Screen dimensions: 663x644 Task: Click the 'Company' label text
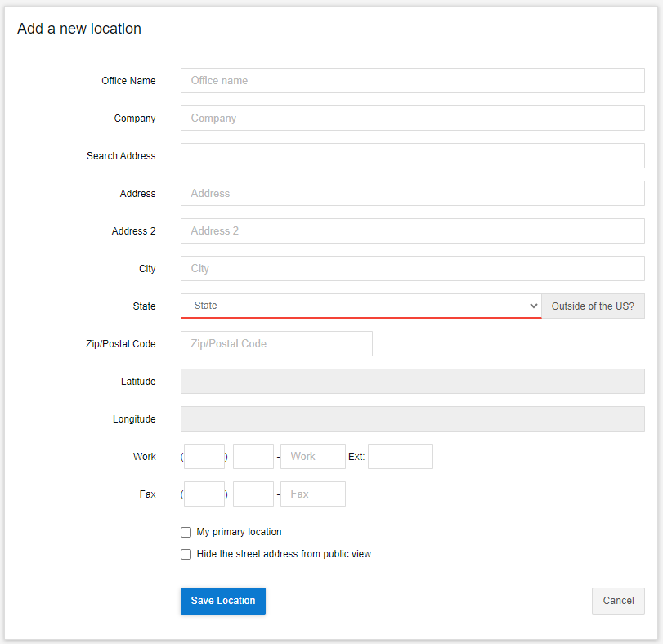135,119
